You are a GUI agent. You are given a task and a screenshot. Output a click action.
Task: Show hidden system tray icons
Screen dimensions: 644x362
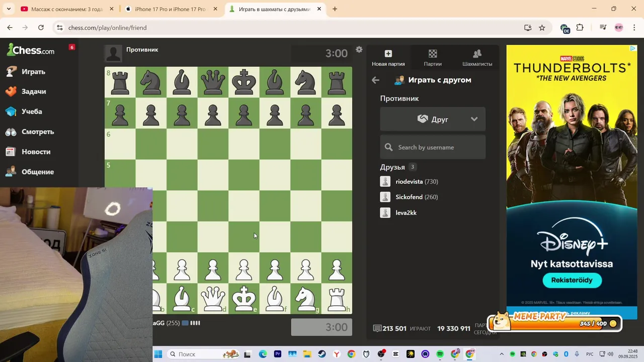tap(502, 354)
